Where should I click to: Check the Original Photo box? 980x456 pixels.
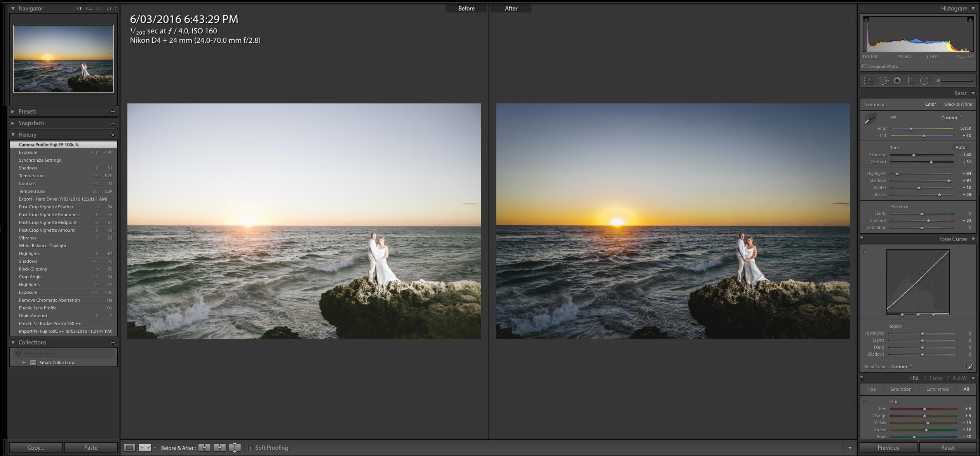[865, 66]
